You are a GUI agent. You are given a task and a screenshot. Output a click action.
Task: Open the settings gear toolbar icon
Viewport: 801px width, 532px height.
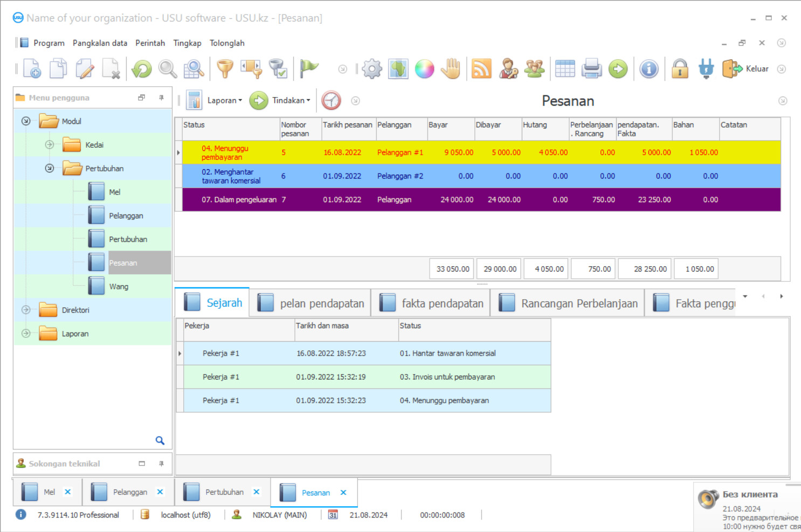pos(372,69)
